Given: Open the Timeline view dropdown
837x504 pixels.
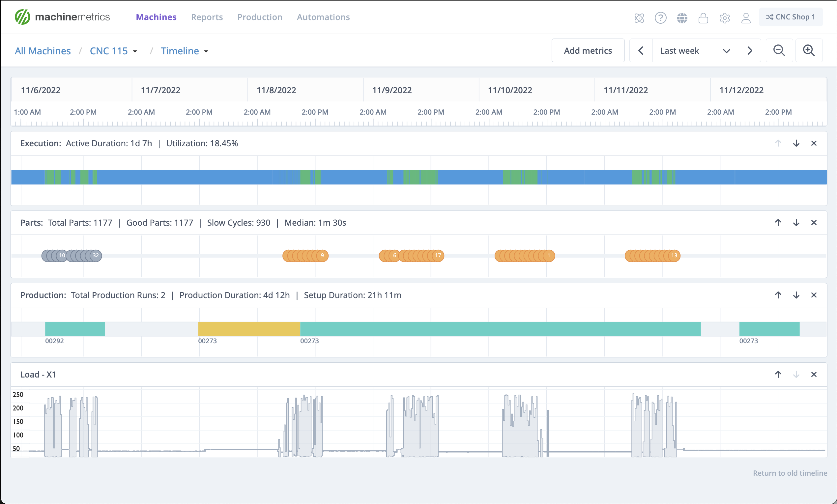Looking at the screenshot, I should point(185,51).
